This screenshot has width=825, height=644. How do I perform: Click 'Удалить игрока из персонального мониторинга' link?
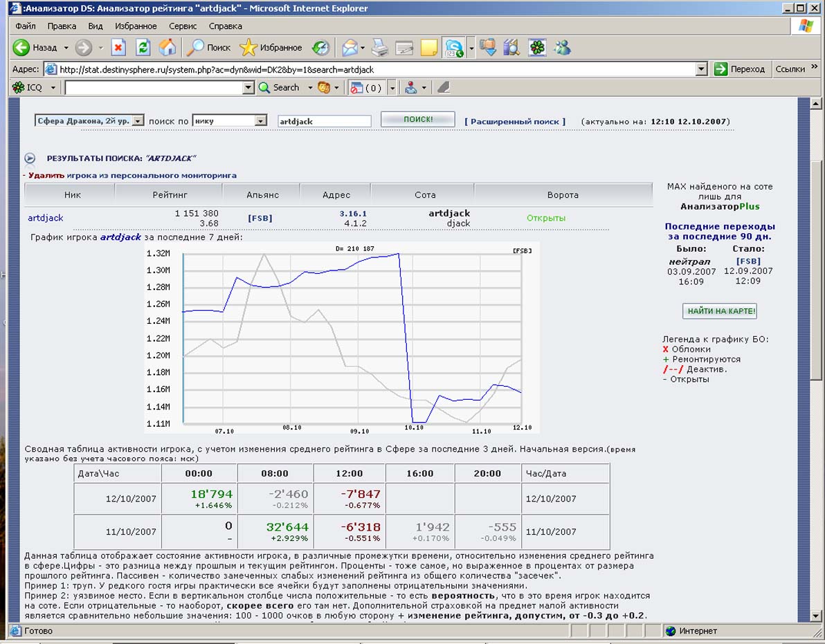coord(132,176)
